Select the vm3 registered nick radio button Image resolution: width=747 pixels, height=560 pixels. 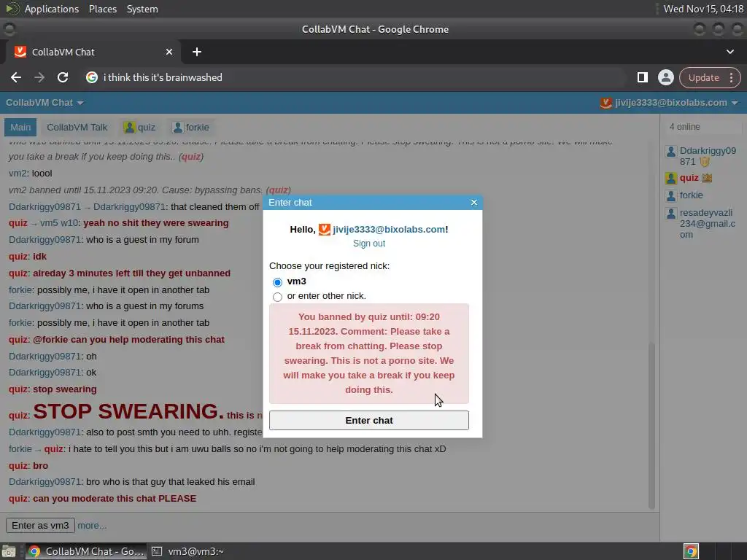[277, 282]
